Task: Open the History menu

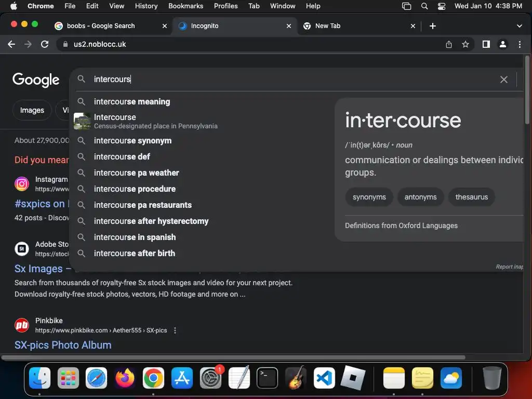Action: 146,6
